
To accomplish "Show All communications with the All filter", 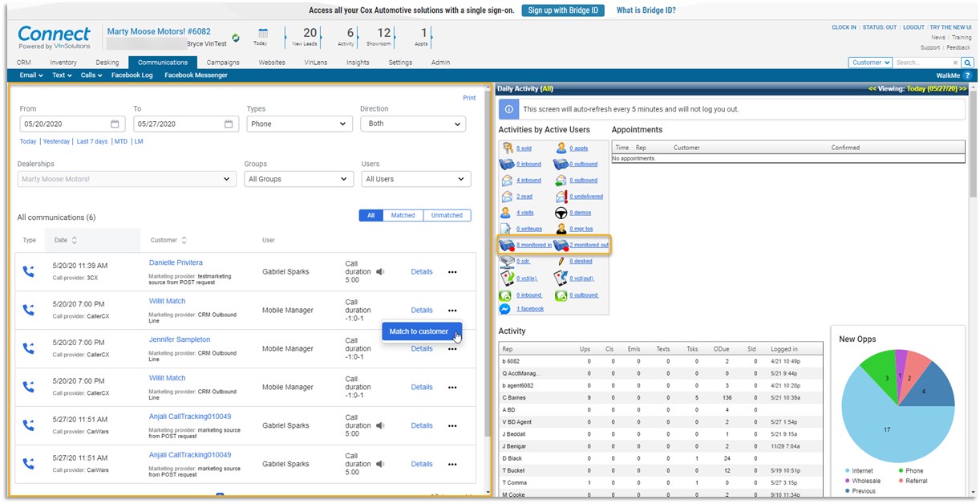I will [x=371, y=215].
